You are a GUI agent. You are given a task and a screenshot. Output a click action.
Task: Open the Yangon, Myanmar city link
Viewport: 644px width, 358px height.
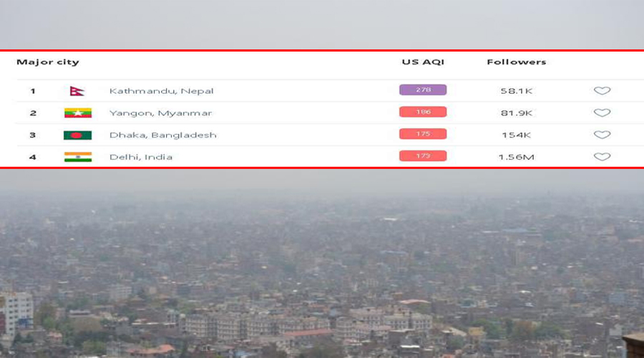[x=160, y=113]
